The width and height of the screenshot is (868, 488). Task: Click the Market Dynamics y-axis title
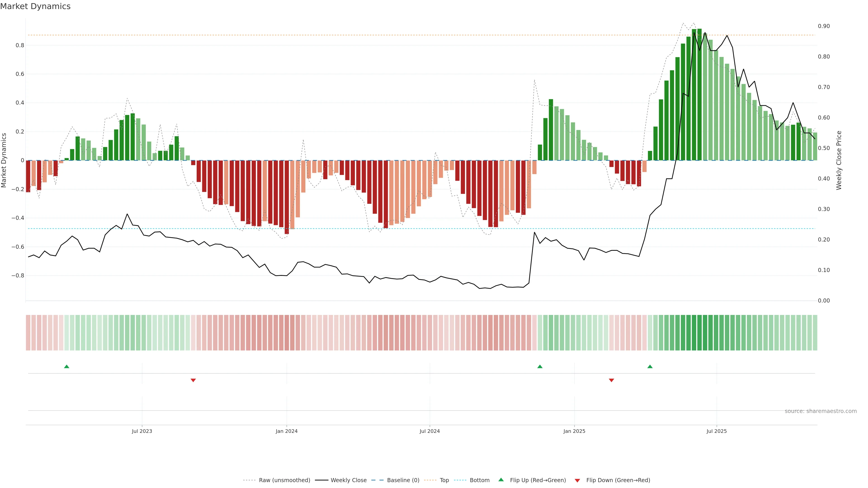pos(4,160)
